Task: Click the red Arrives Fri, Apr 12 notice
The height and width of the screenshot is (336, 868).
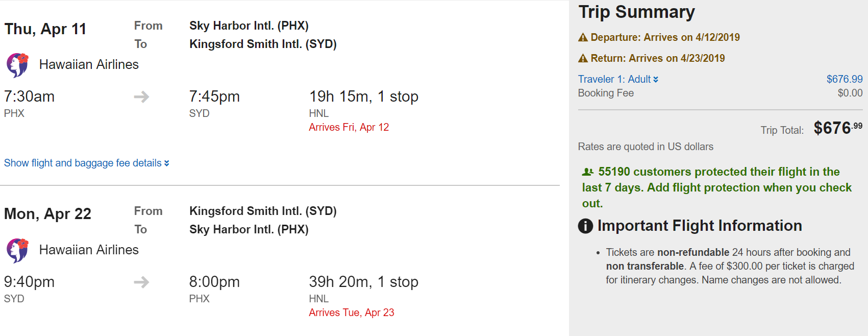Action: coord(349,127)
